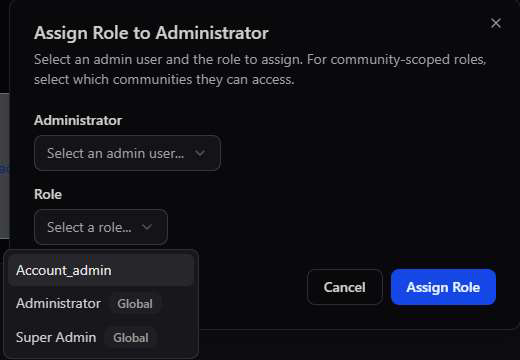Click the Assign Role button

tap(443, 287)
